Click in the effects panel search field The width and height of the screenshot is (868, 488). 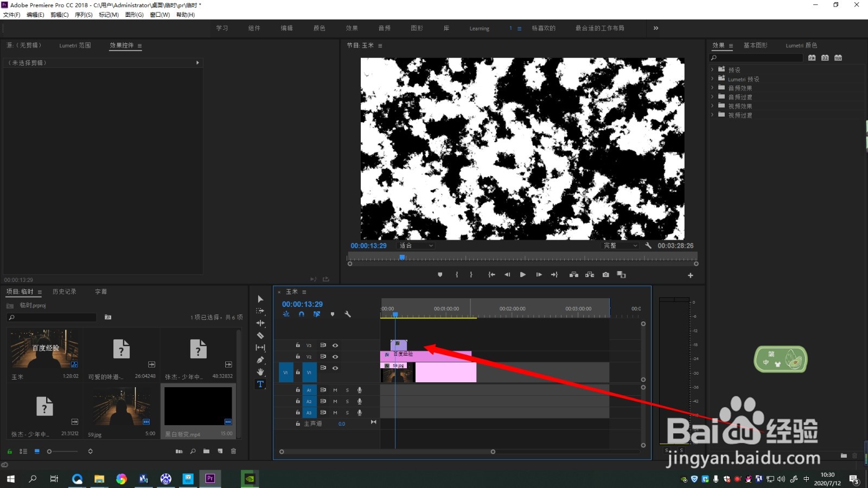coord(757,57)
